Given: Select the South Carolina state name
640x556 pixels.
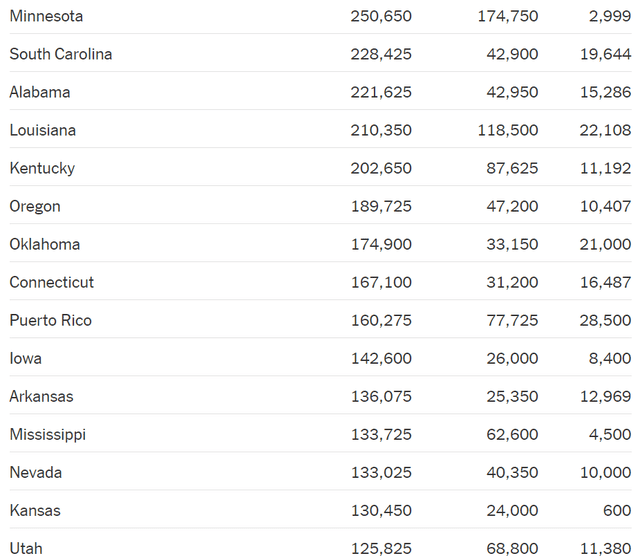Looking at the screenshot, I should (61, 54).
